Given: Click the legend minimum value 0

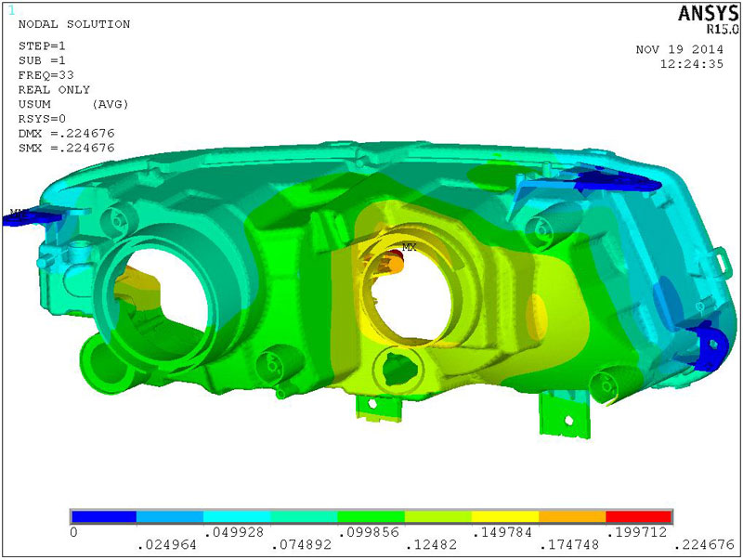Looking at the screenshot, I should tap(73, 532).
